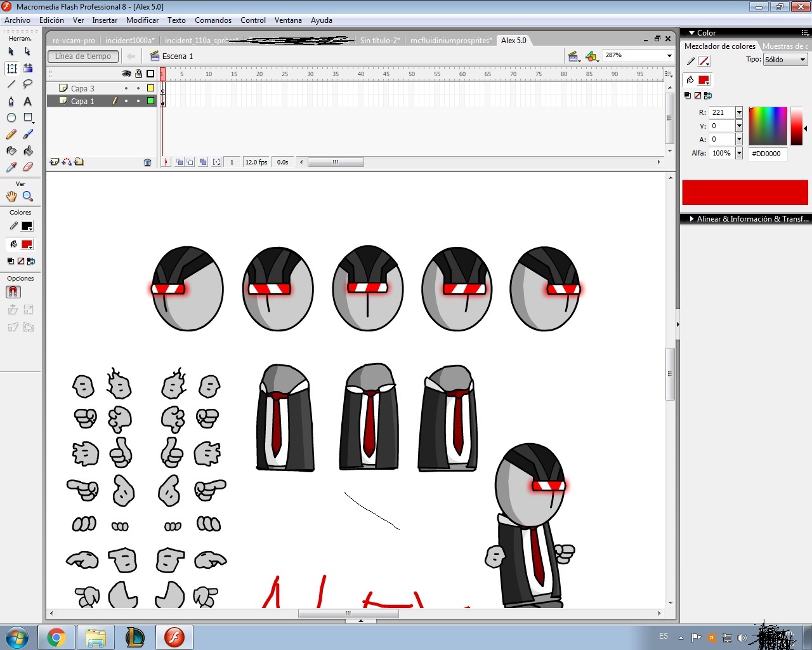The image size is (812, 650).
Task: Open the Archivo menu
Action: (18, 20)
